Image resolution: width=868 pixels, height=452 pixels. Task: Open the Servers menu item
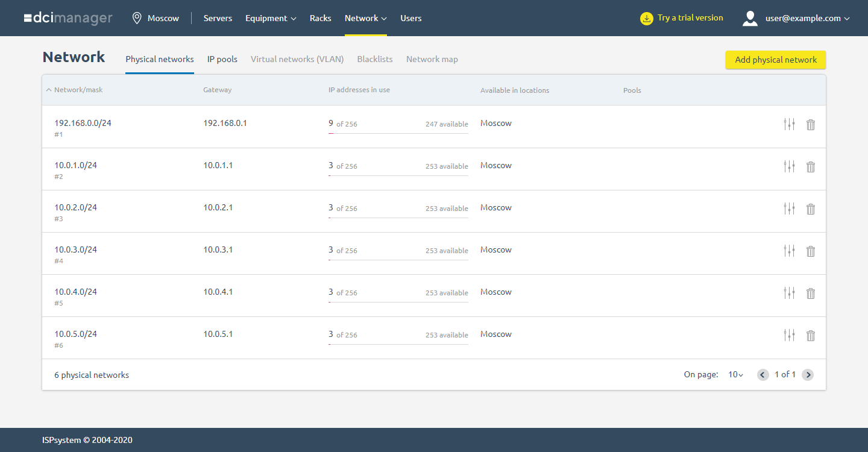coord(218,18)
